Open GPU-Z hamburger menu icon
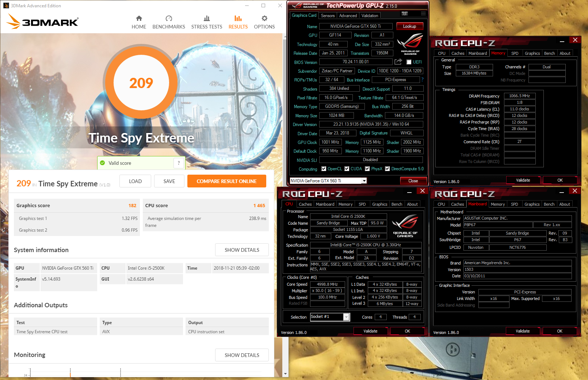The image size is (588, 380). pyautogui.click(x=423, y=14)
